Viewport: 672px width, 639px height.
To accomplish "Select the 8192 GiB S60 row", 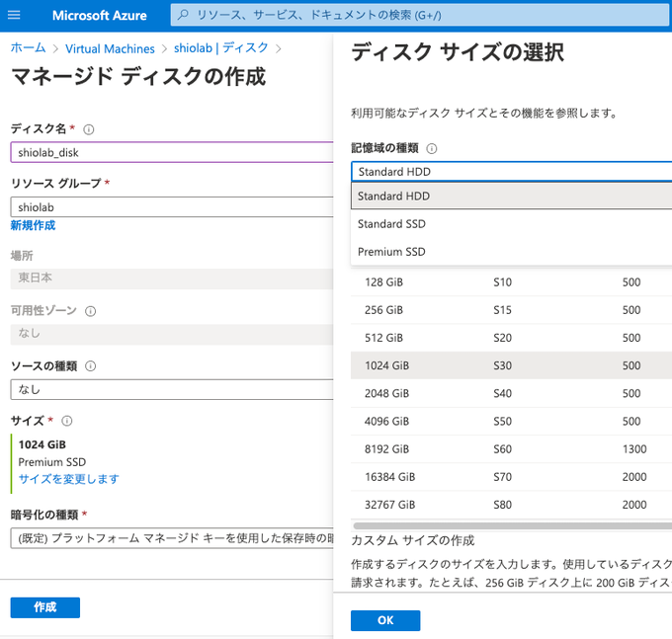I will (x=511, y=449).
